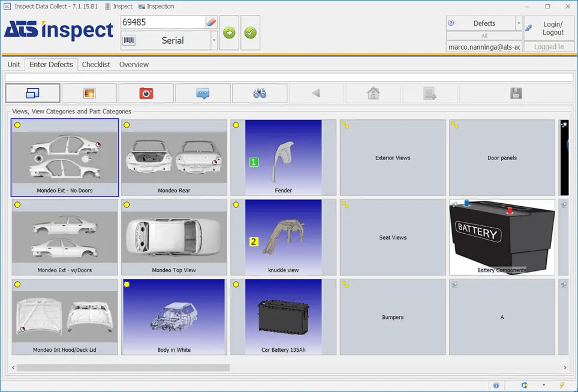The height and width of the screenshot is (392, 578).
Task: Expand the Defects dropdown arrow
Action: 519,23
